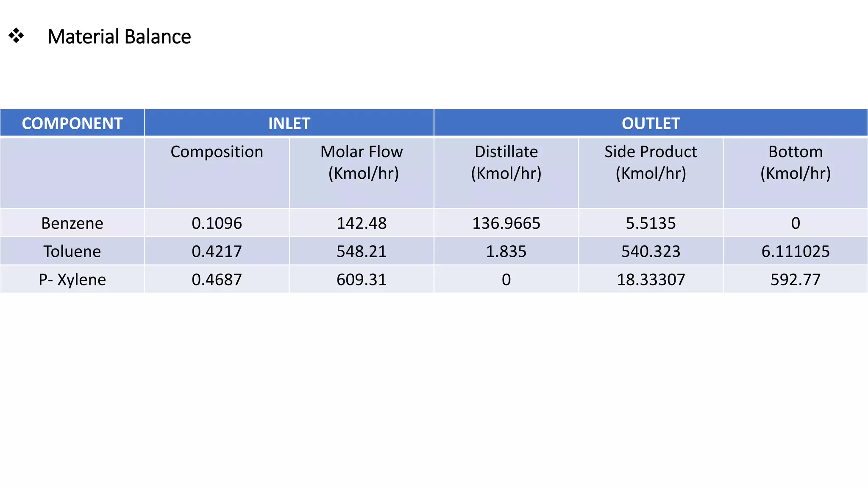Click P-Xylene's bottom value 592.77
This screenshot has height=488, width=868.
click(x=795, y=280)
